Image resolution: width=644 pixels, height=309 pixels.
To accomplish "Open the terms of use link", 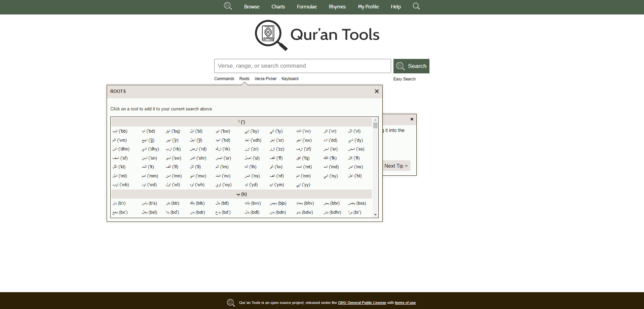I will pyautogui.click(x=405, y=303).
